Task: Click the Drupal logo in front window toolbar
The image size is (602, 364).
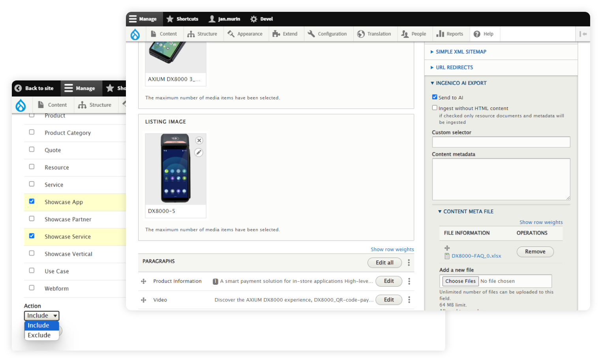Action: coord(135,34)
